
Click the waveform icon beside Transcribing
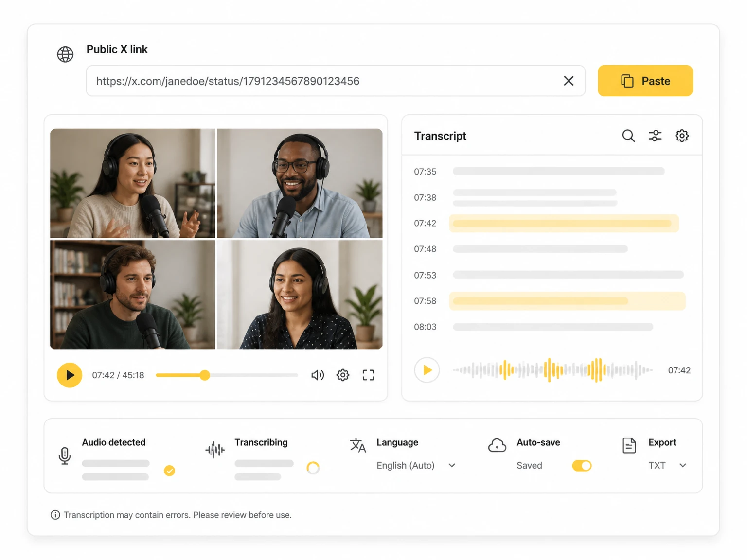click(215, 450)
